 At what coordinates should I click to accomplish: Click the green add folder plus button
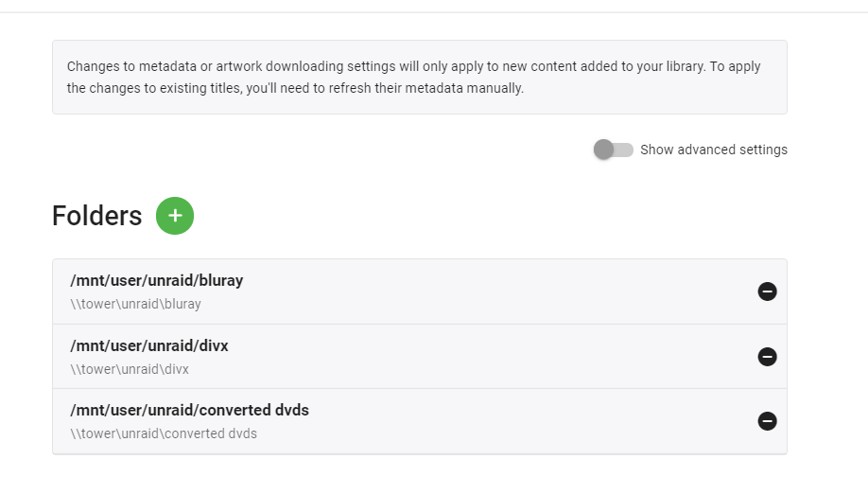pyautogui.click(x=175, y=216)
